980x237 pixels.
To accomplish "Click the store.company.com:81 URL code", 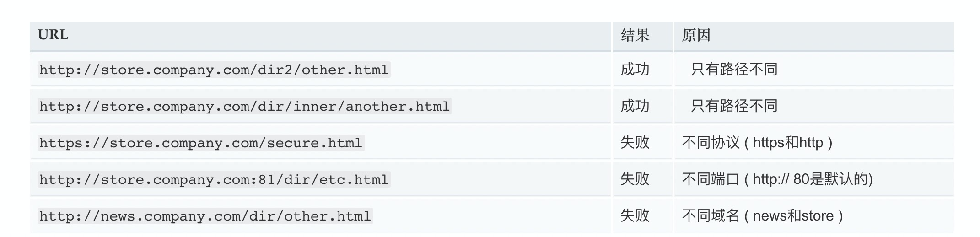I will (214, 179).
